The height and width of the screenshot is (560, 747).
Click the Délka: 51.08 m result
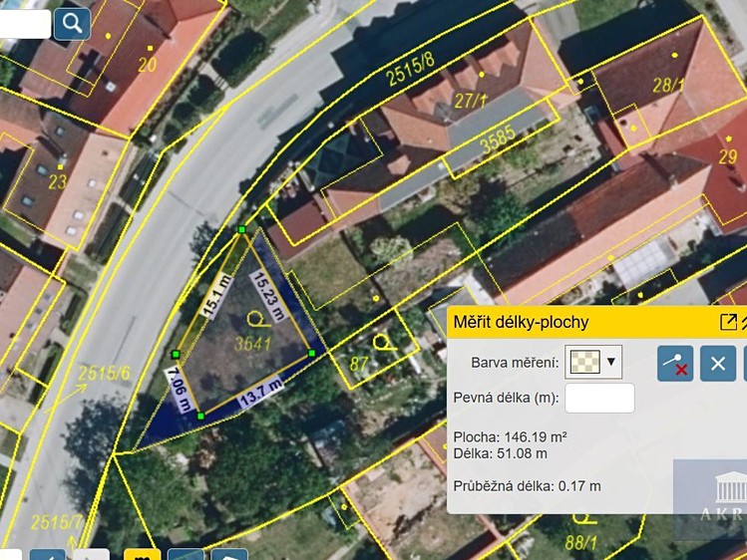click(x=501, y=453)
